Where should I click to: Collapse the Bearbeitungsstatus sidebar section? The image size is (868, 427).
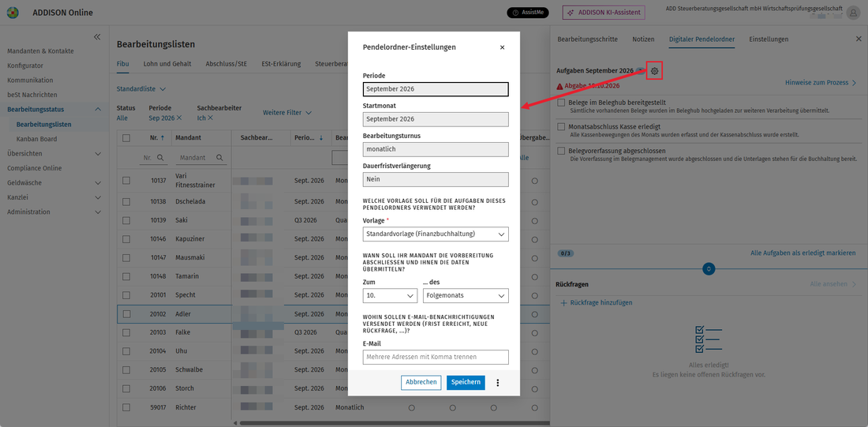[98, 110]
